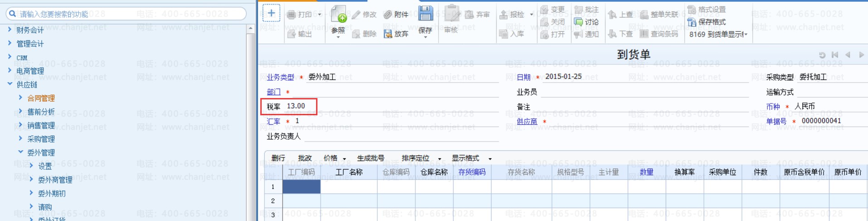868x221 pixels.
Task: Click the 放弃 discard icon
Action: [x=388, y=34]
